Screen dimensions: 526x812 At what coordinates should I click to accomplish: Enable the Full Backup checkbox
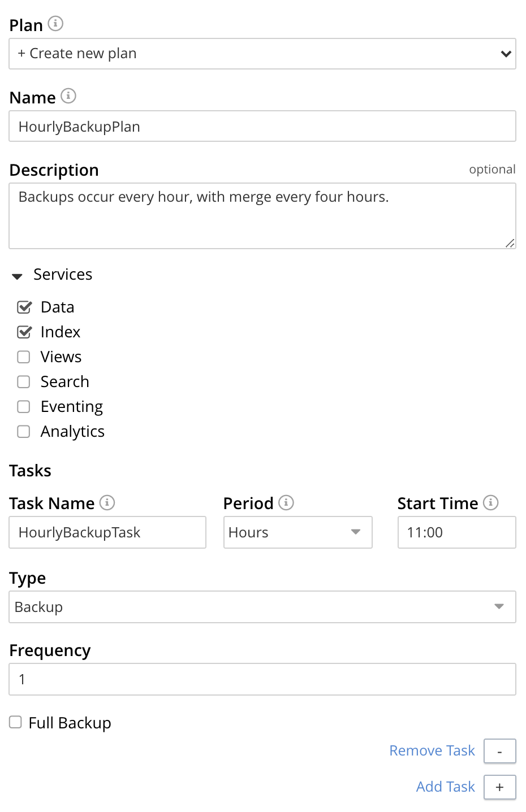[x=16, y=722]
